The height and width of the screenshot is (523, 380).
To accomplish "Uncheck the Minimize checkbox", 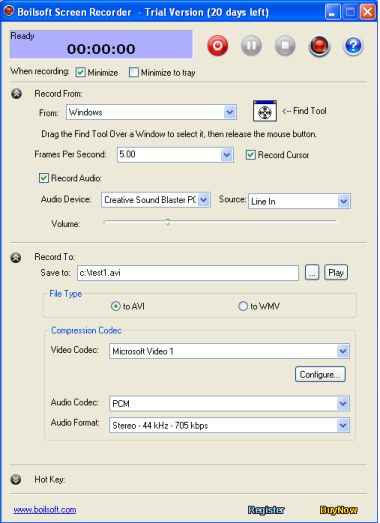I will (80, 72).
